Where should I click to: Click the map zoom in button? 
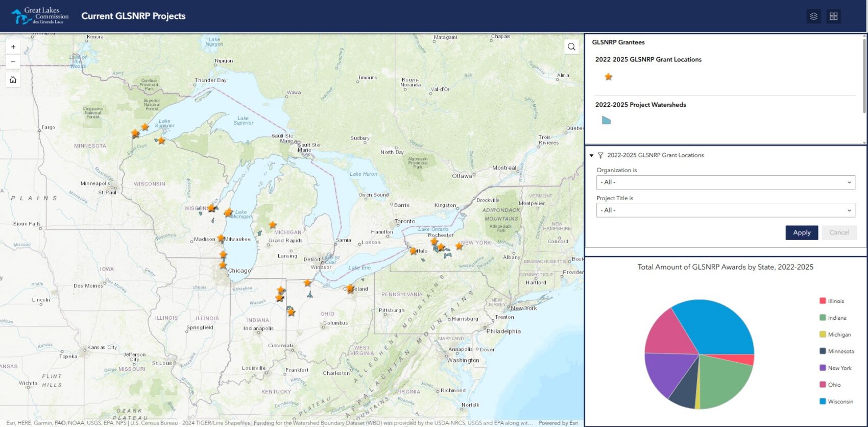point(13,47)
